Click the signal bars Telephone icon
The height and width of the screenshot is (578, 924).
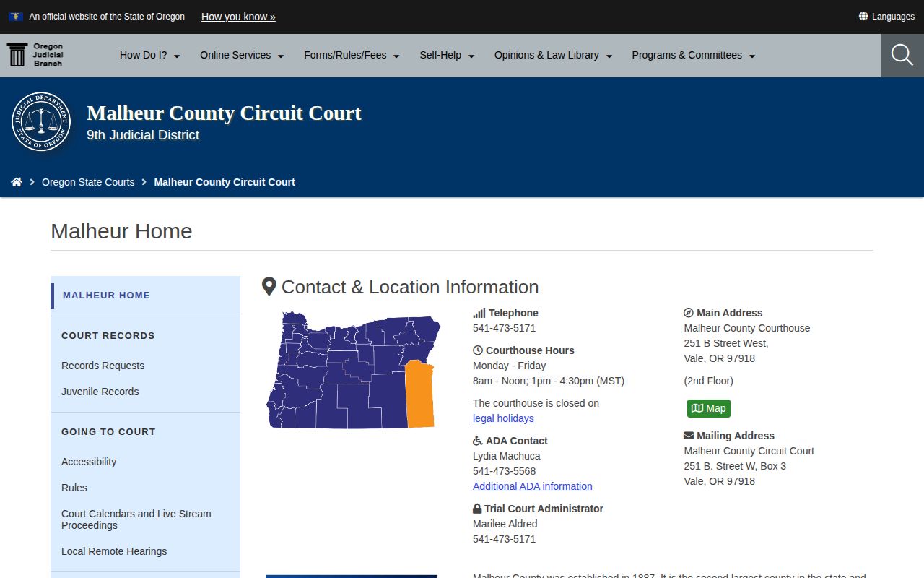[479, 313]
